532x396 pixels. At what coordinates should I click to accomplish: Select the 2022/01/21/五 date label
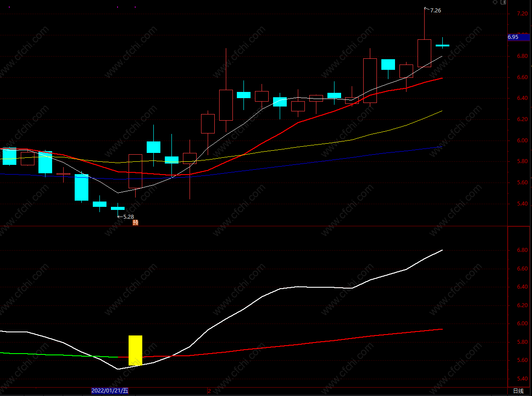(110, 391)
